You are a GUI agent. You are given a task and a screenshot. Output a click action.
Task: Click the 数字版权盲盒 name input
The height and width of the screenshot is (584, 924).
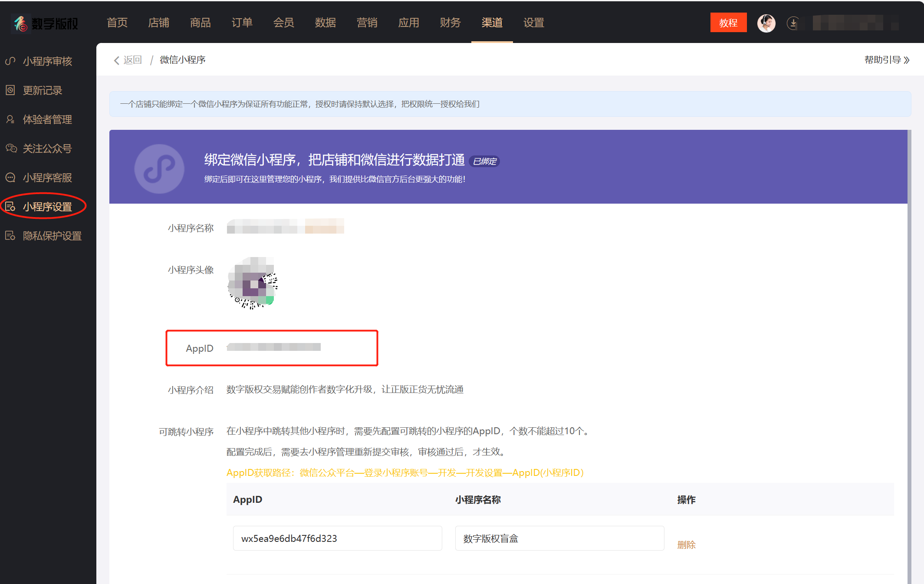(x=560, y=538)
